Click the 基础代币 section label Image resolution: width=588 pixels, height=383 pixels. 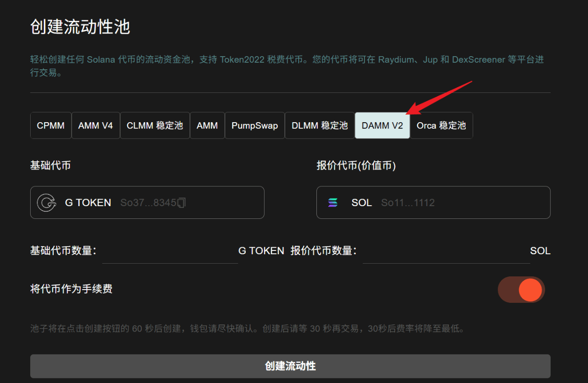[50, 166]
